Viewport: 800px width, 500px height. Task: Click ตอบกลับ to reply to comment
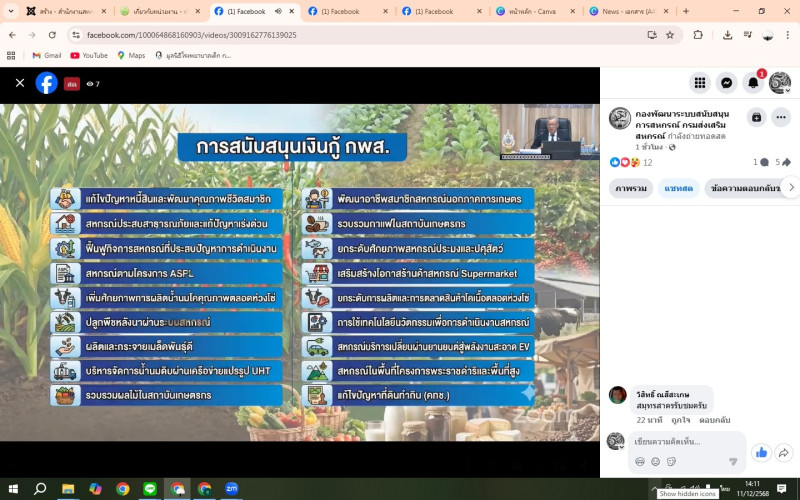coord(714,420)
